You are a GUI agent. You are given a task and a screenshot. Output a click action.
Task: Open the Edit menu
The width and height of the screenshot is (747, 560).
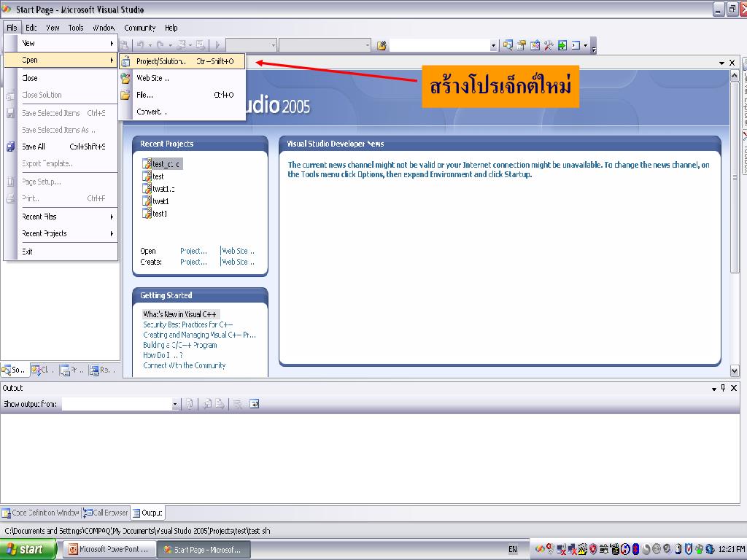[31, 28]
